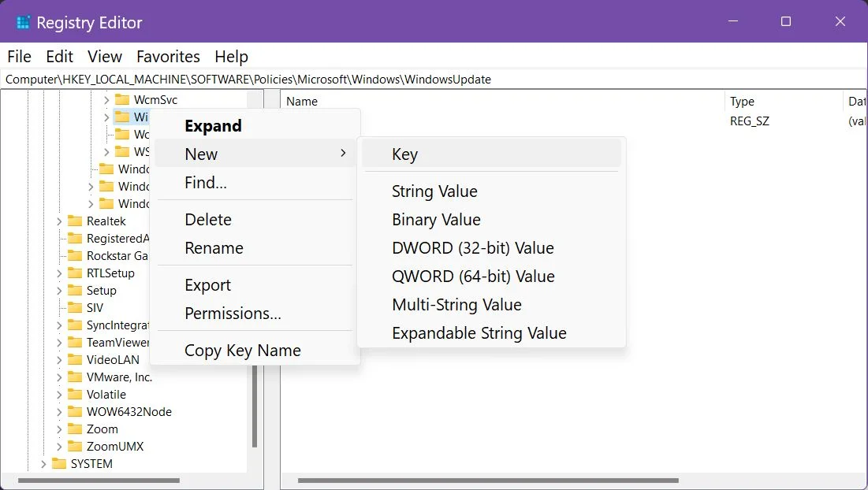The image size is (868, 490).
Task: Select the Volatile key label
Action: tap(106, 395)
